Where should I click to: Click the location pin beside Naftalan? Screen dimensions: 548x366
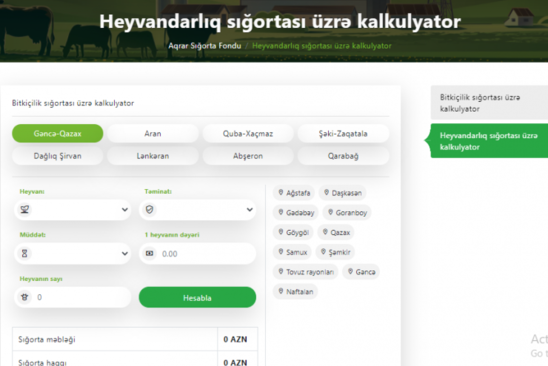point(280,291)
